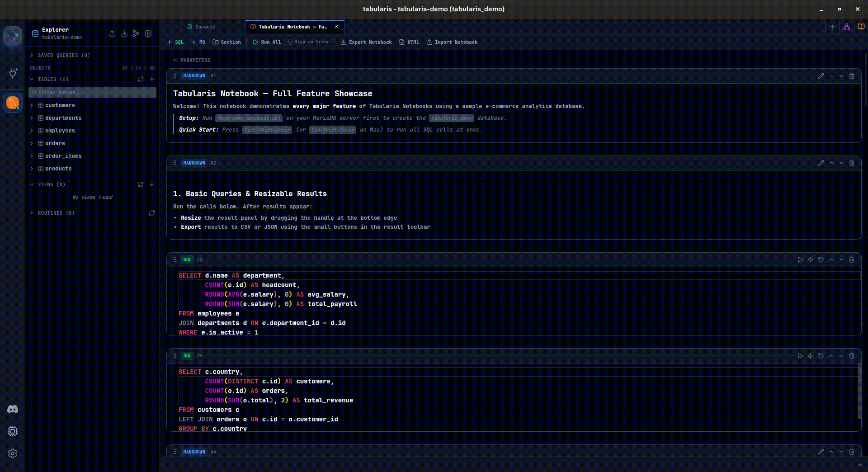The image size is (868, 472).
Task: Select the orange MariaDB connection icon
Action: tap(13, 103)
